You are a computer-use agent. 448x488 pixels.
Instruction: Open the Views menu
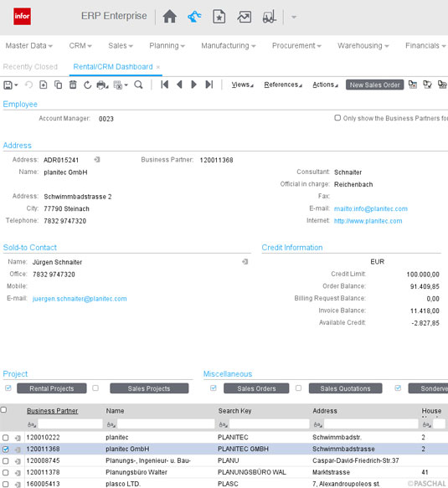coord(242,85)
